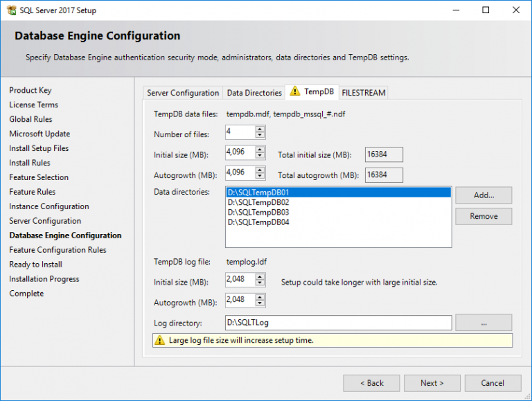Decrease Number of files with down arrow
The width and height of the screenshot is (532, 401).
(x=260, y=136)
